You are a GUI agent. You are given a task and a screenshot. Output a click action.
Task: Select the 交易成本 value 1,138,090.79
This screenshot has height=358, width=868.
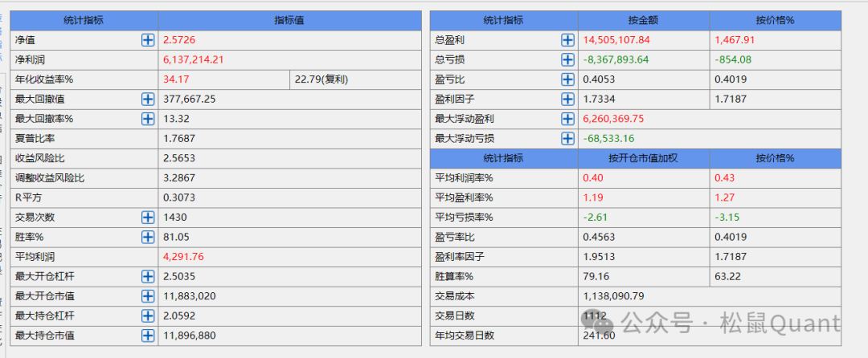click(x=612, y=296)
